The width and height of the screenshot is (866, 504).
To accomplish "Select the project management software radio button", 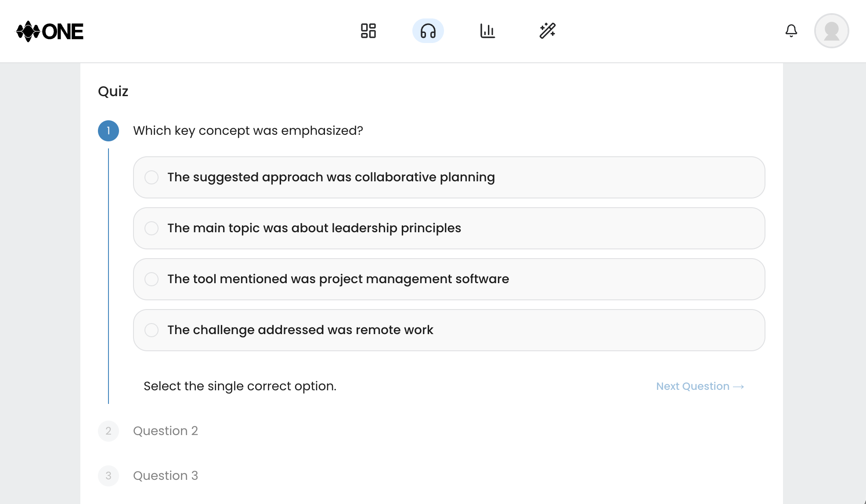I will click(x=152, y=279).
